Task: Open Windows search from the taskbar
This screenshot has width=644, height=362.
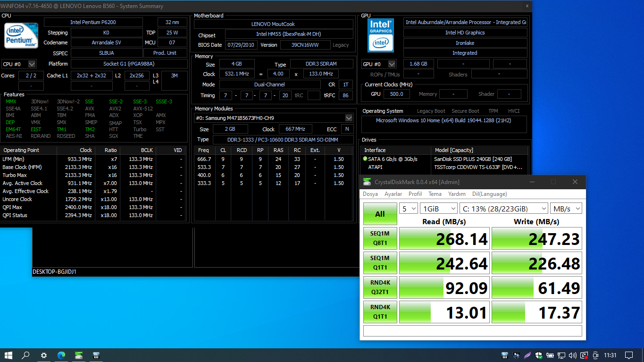Action: [x=26, y=355]
